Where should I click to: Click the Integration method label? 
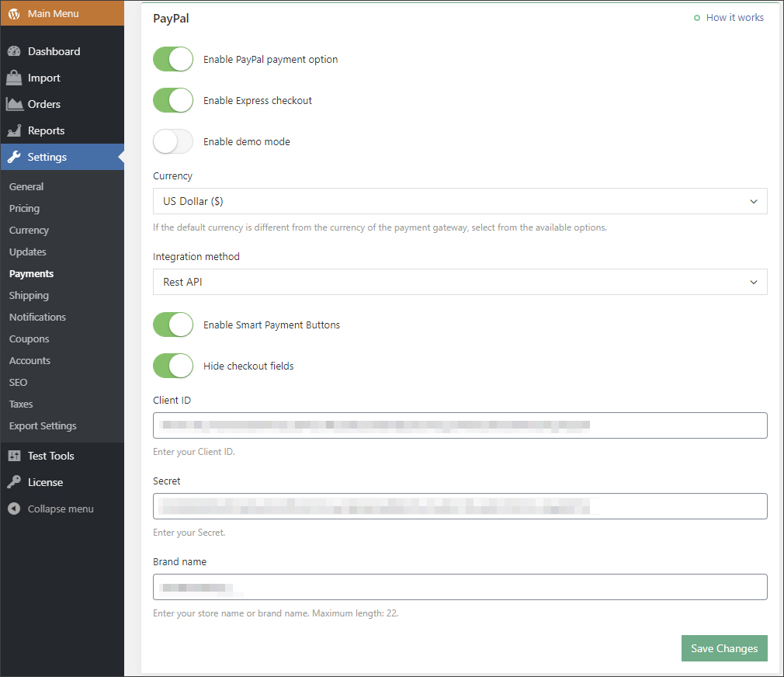pyautogui.click(x=196, y=256)
